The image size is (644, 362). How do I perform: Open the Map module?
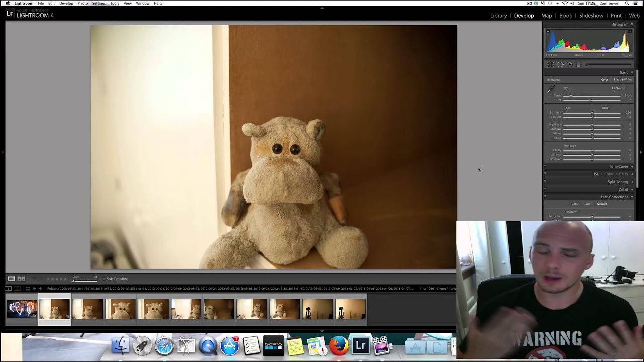pos(547,16)
